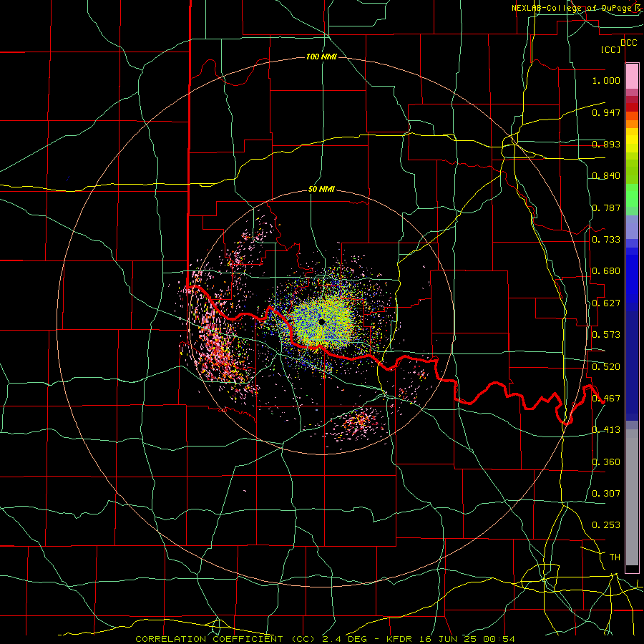Click the 100 NMI range ring label
Viewport: 644px width, 644px height.
coord(321,57)
